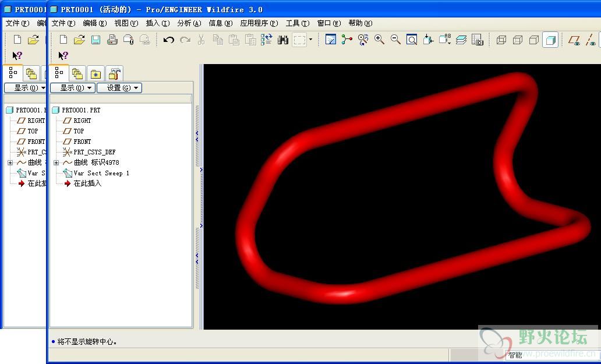Open the 应用程序(P) menu
Image resolution: width=601 pixels, height=364 pixels.
[259, 23]
